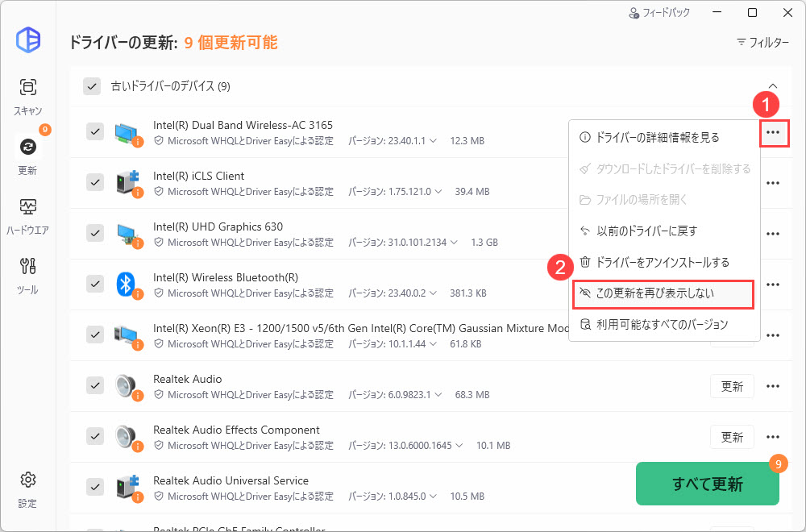Screen dimensions: 806x532
Task: Open 設定 (Settings) gear
Action: (27, 490)
